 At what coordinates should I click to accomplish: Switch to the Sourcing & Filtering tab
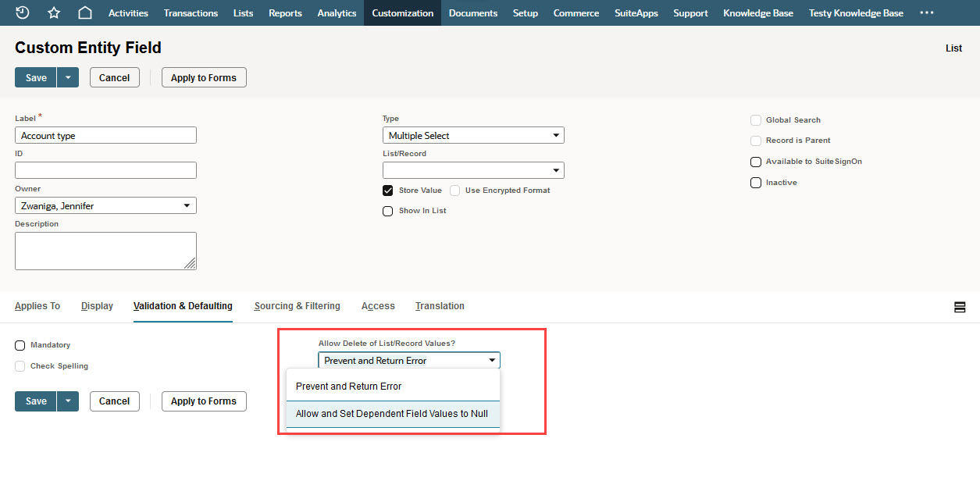coord(297,306)
